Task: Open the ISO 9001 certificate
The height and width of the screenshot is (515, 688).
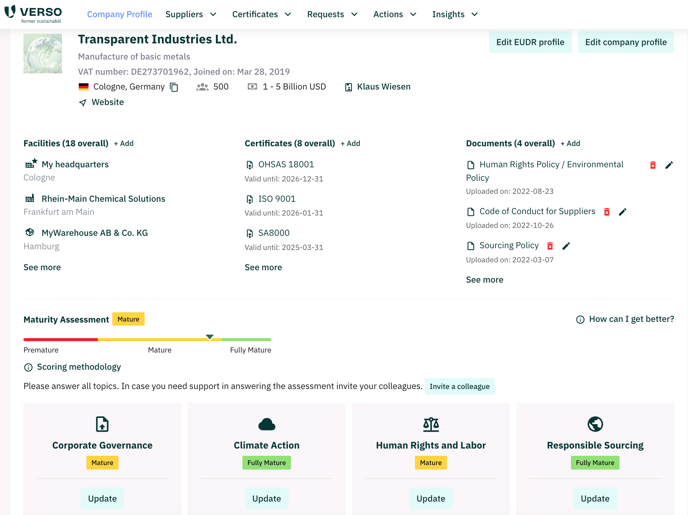Action: [x=277, y=199]
